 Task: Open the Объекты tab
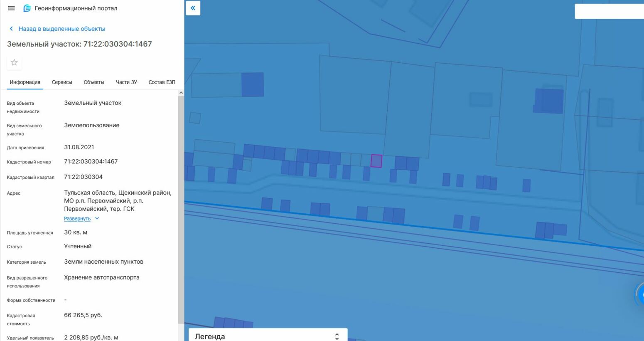(94, 82)
